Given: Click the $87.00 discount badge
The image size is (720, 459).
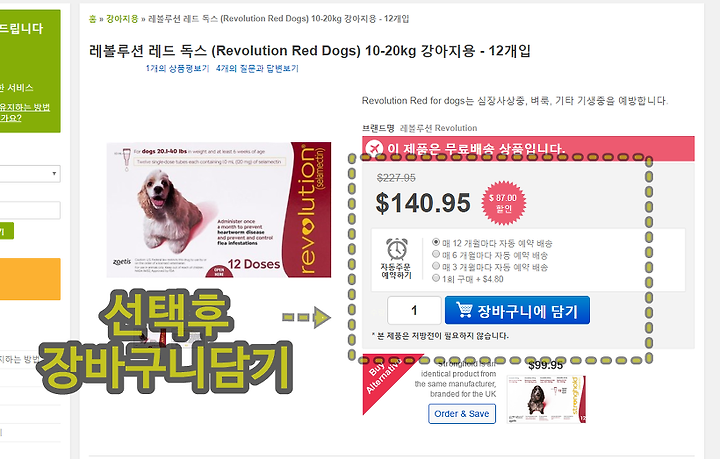Looking at the screenshot, I should click(503, 202).
